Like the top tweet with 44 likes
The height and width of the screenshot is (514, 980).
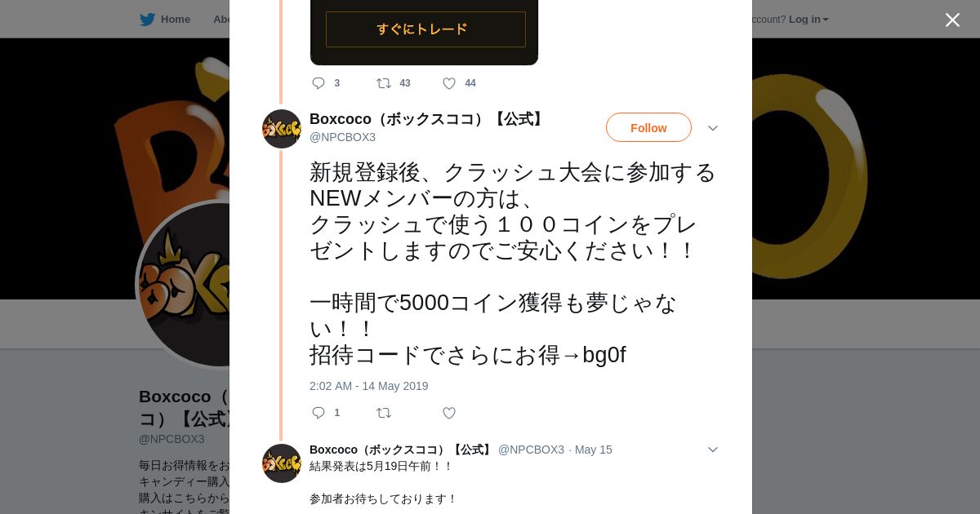[x=449, y=83]
